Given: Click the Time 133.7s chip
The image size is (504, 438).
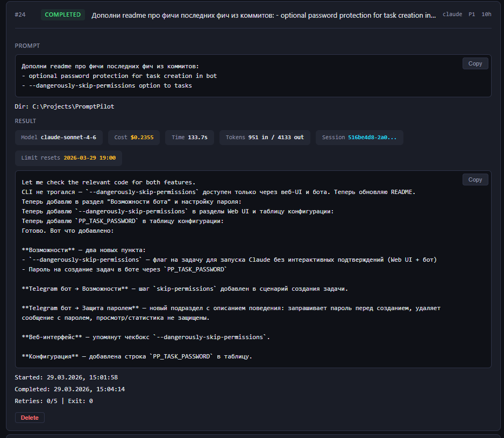Looking at the screenshot, I should click(x=189, y=138).
